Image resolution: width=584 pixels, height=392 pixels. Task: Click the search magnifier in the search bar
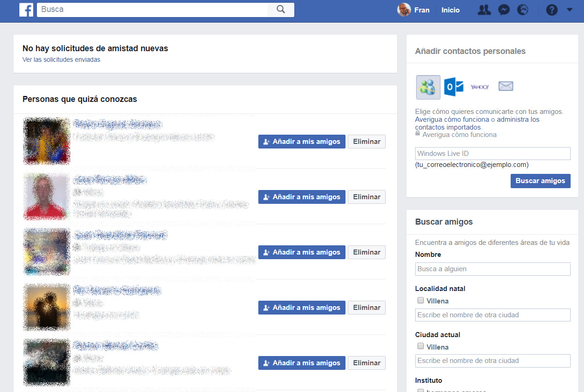tap(280, 9)
